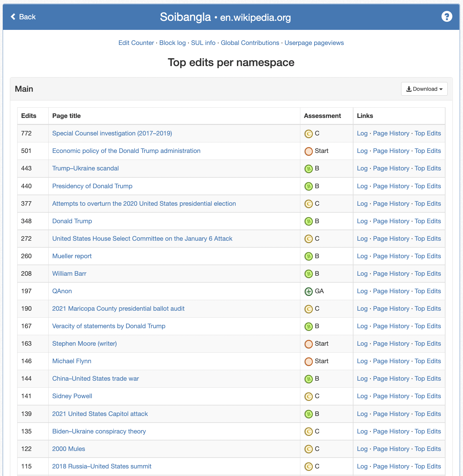This screenshot has height=476, width=463.
Task: View Top Edits for William Barr row
Action: (x=428, y=274)
